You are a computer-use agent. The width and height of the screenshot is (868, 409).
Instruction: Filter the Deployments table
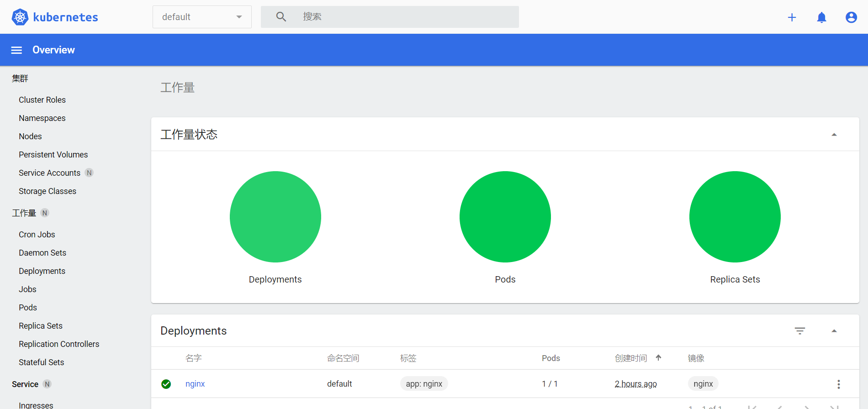click(799, 331)
